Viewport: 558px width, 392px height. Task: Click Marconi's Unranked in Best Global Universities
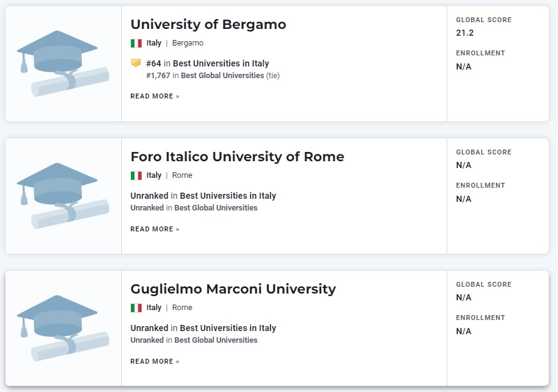click(194, 340)
